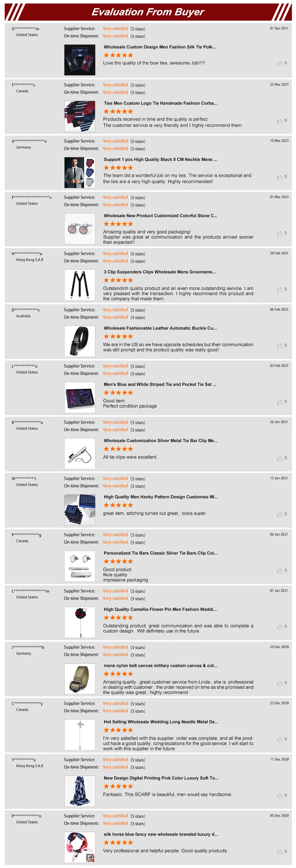Open 'High Quality Men Hanky Pattern Design' link
Image resolution: width=296 pixels, height=868 pixels.
[161, 497]
